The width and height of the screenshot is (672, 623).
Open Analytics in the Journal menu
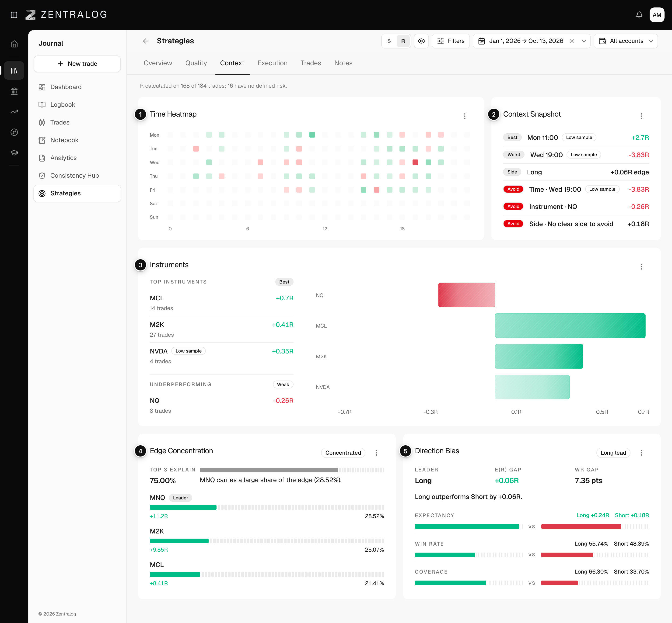tap(77, 158)
